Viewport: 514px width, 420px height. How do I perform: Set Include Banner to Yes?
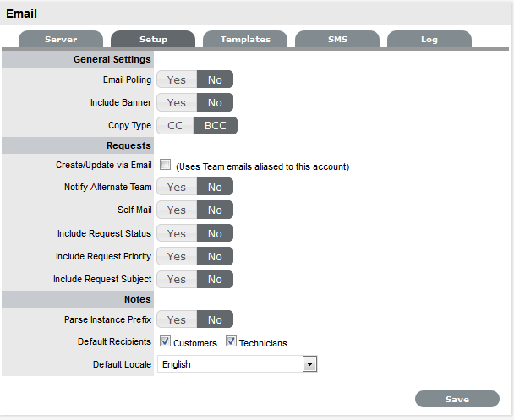(177, 103)
